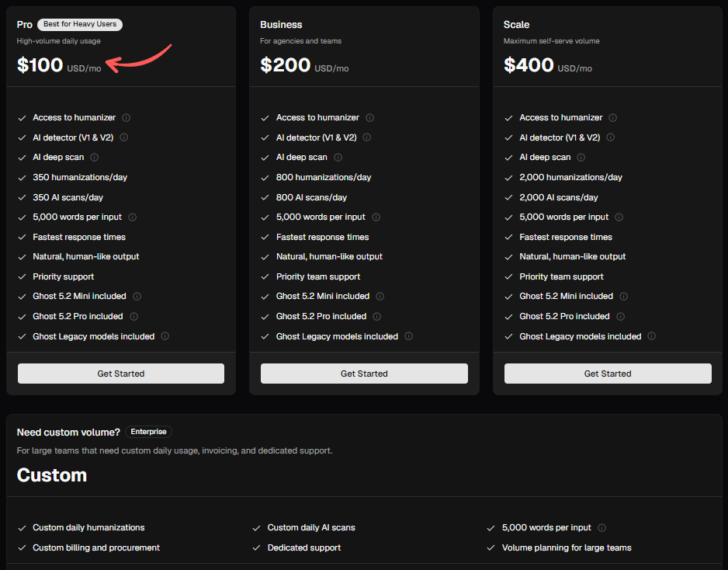728x570 pixels.
Task: Click the Best for Heavy Users badge
Action: click(80, 24)
